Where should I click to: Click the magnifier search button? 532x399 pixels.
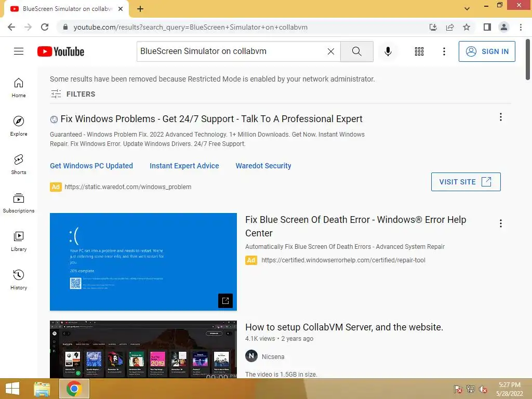click(x=356, y=51)
